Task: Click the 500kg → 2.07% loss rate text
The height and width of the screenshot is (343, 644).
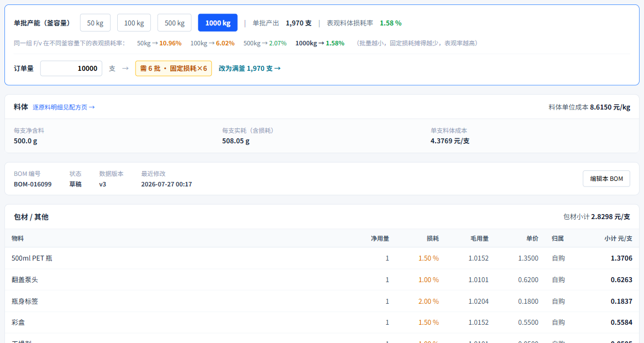Action: point(265,43)
